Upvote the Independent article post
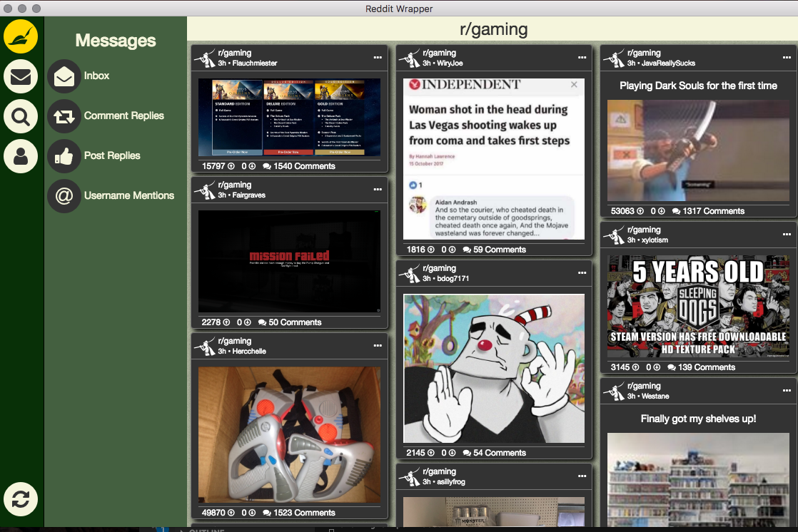798x532 pixels. coord(431,250)
